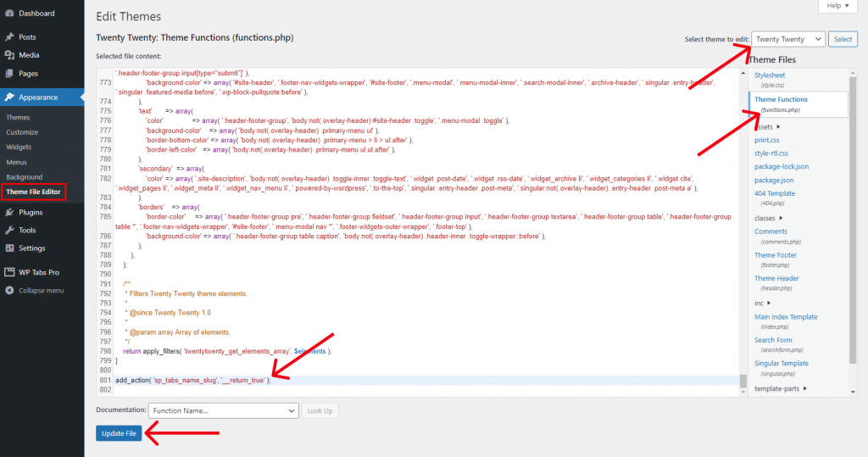868x457 pixels.
Task: Open the Stylesheet file link
Action: tap(770, 75)
